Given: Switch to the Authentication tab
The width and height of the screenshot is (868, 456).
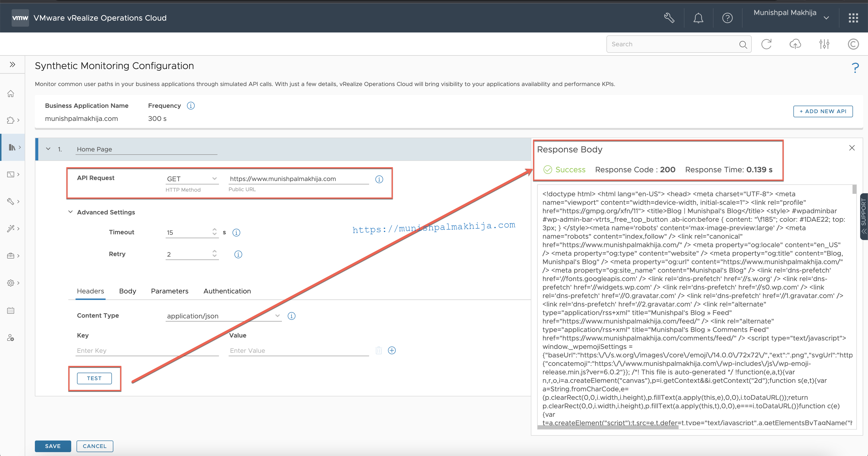Looking at the screenshot, I should [x=227, y=291].
